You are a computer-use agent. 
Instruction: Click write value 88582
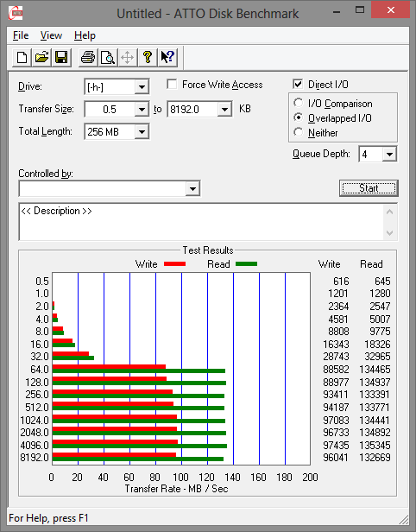click(336, 369)
